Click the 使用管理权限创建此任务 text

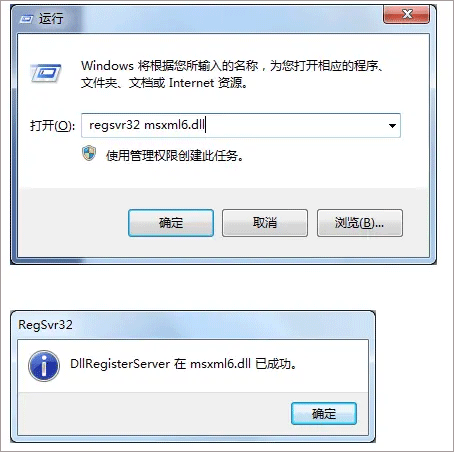tap(174, 155)
